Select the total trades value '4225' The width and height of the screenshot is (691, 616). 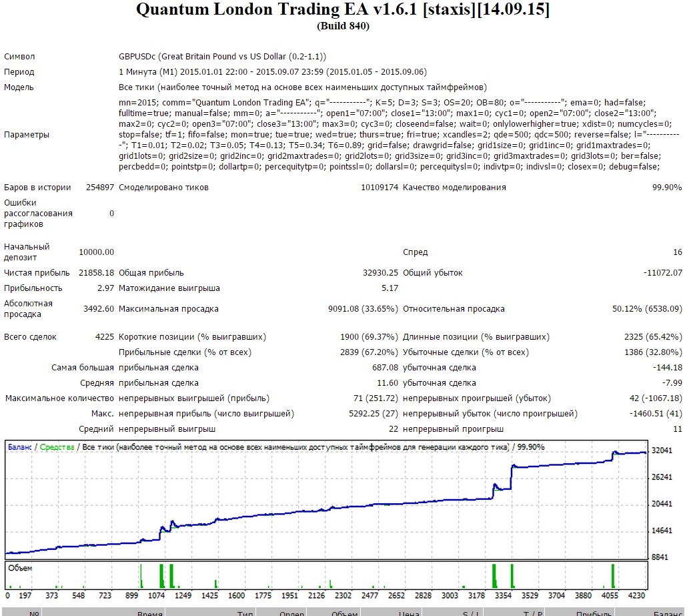coord(105,337)
